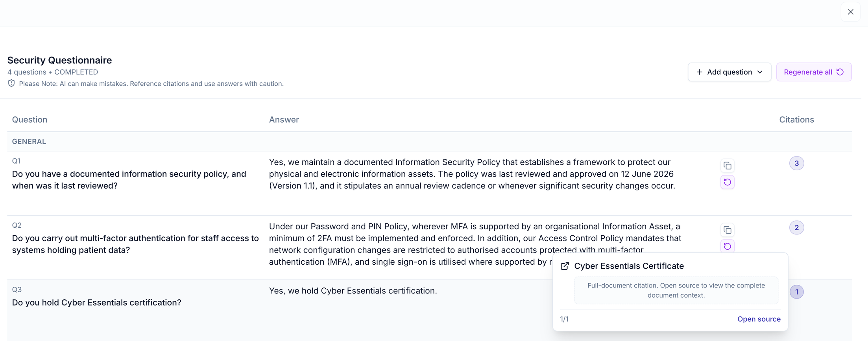Copy the Q1 answer text
Screen dimensions: 868x341
(727, 166)
